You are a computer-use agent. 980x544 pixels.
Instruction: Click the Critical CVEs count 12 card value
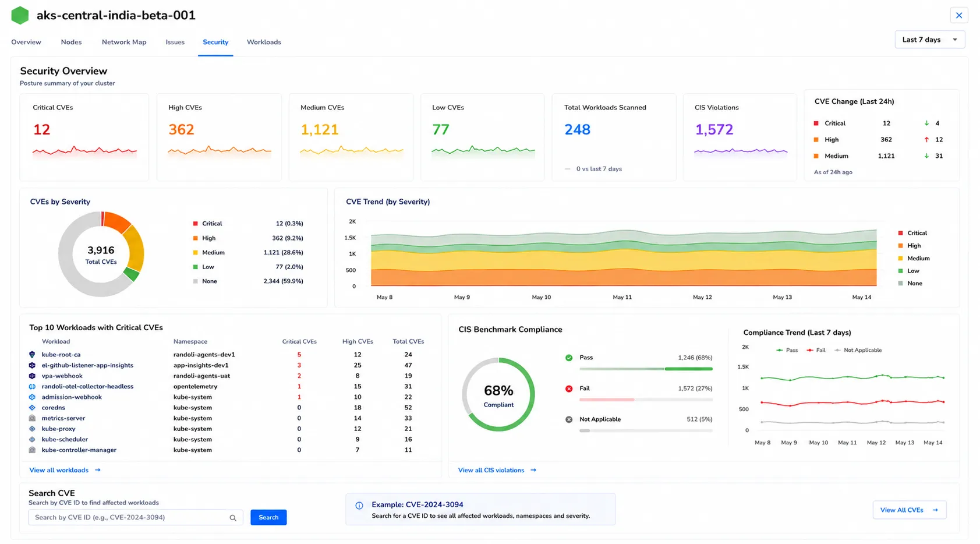click(41, 129)
